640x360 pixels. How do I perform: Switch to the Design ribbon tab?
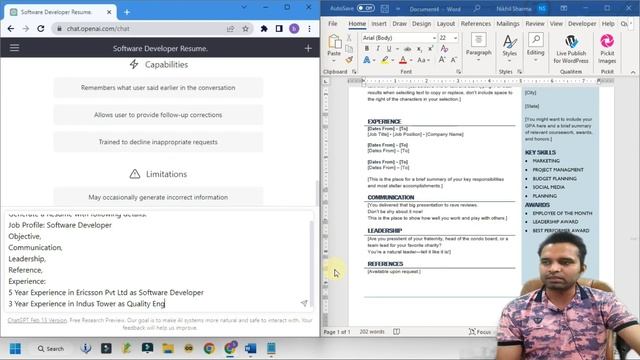point(421,24)
